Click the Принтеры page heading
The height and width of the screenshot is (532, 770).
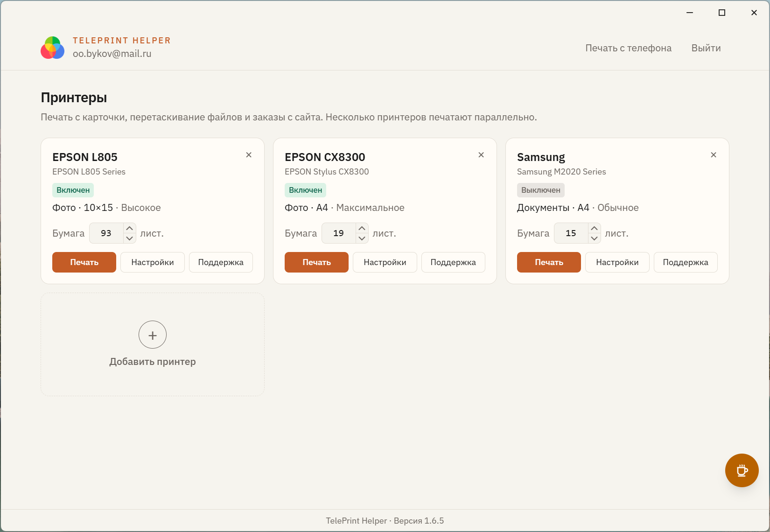[74, 98]
